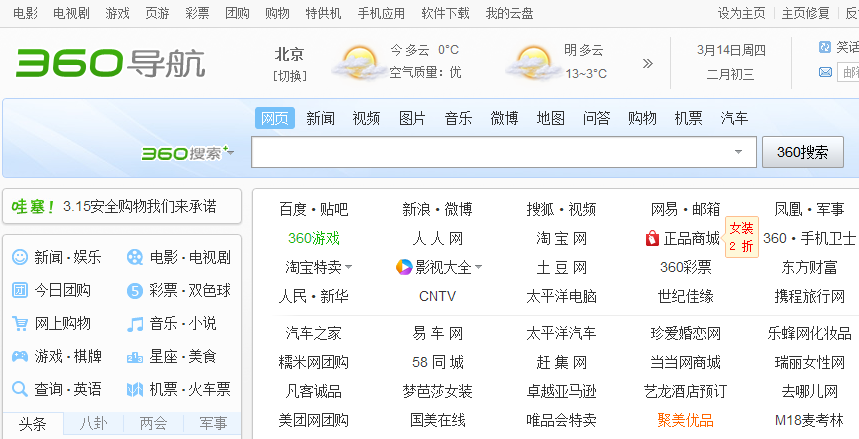The width and height of the screenshot is (859, 439).
Task: Click the music note icon for 音乐·小说
Action: pyautogui.click(x=135, y=324)
